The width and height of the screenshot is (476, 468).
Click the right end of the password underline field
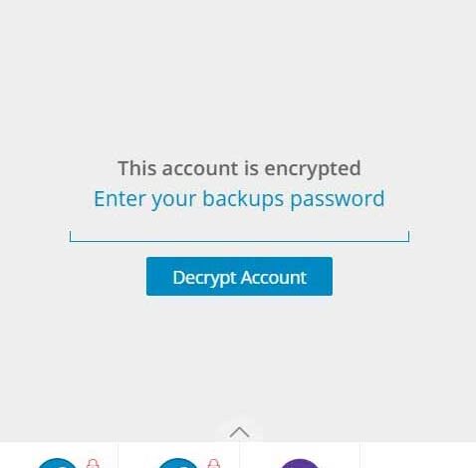click(408, 236)
